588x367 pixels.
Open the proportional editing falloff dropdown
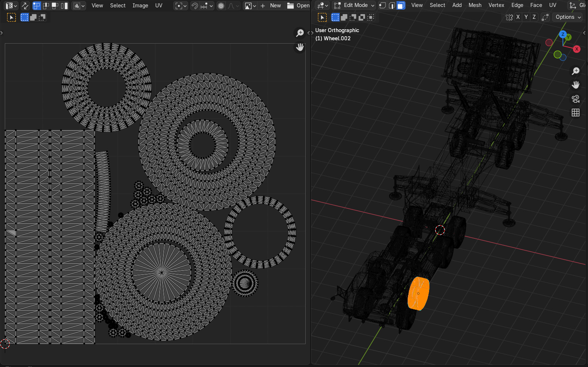pos(233,6)
